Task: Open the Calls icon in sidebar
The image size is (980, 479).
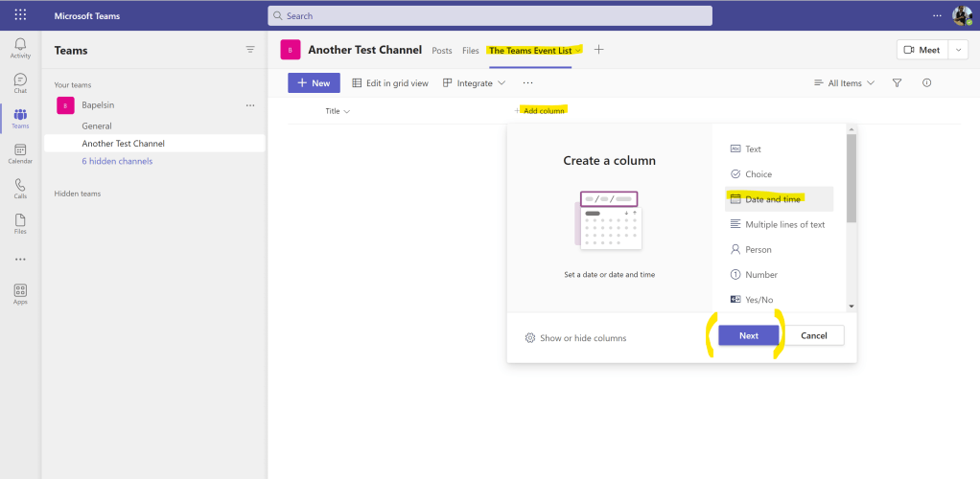Action: click(20, 188)
